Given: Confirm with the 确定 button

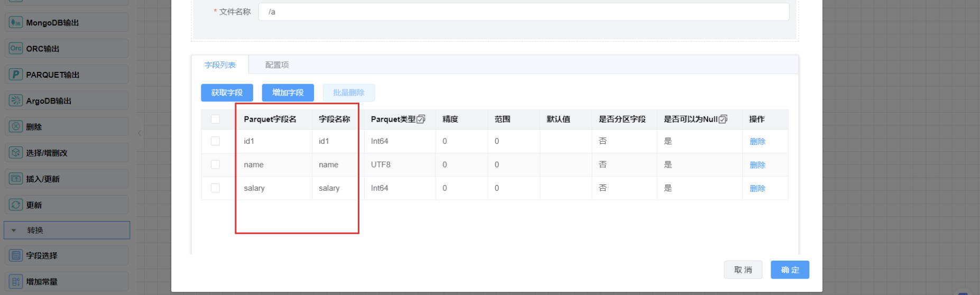Looking at the screenshot, I should click(790, 270).
